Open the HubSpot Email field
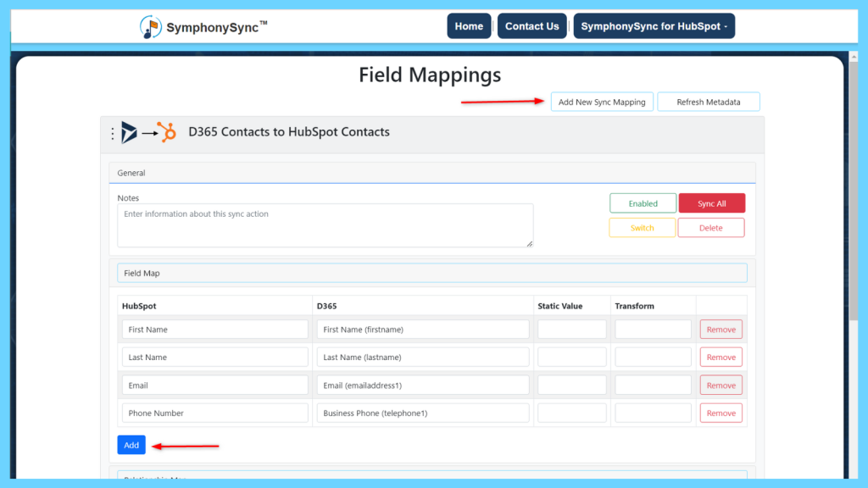 point(214,385)
